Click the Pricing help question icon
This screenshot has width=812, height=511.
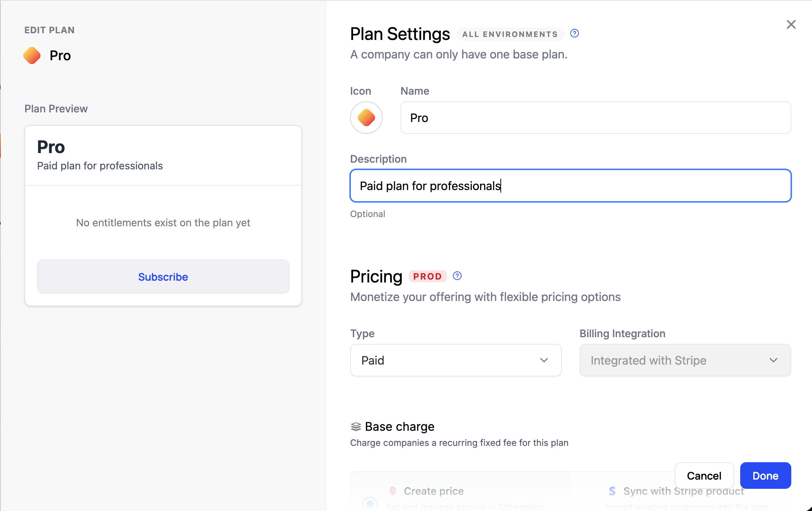click(x=457, y=276)
